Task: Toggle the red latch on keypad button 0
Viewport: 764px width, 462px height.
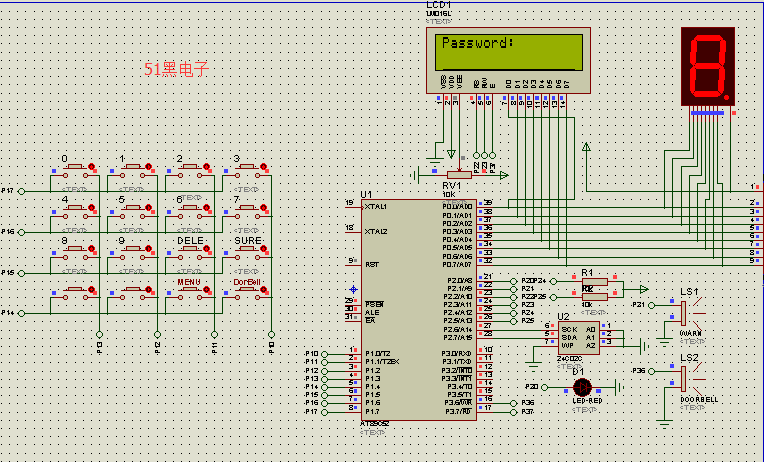Action: coord(93,166)
